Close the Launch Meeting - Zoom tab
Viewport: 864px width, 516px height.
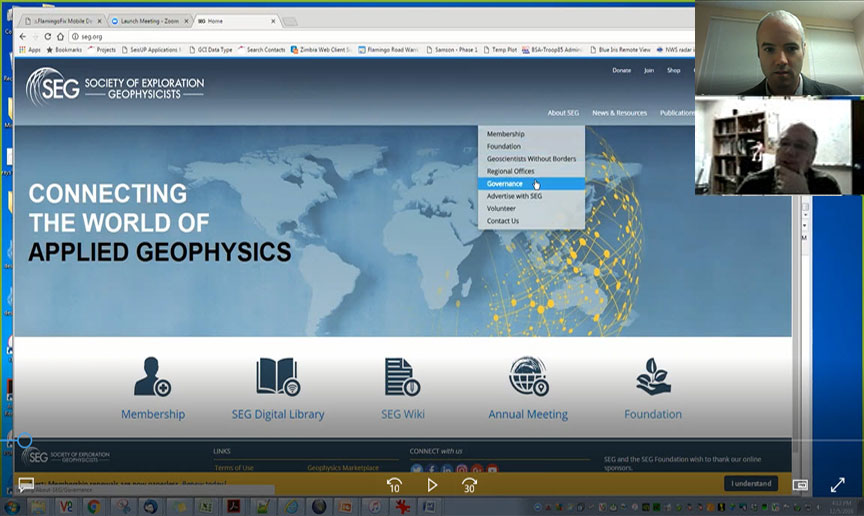[186, 21]
